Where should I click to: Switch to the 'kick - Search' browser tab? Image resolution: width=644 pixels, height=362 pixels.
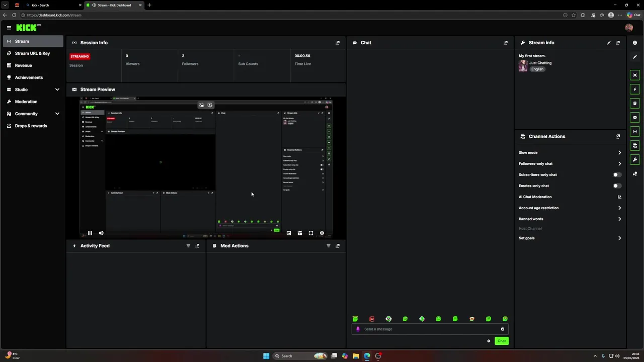coord(53,5)
